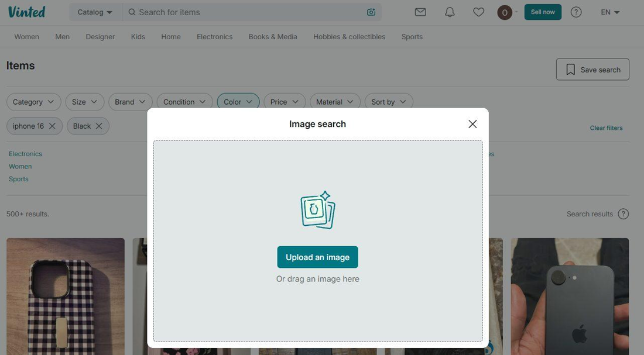Open the Books & Media menu
Screen dimensions: 644x355
click(x=273, y=36)
